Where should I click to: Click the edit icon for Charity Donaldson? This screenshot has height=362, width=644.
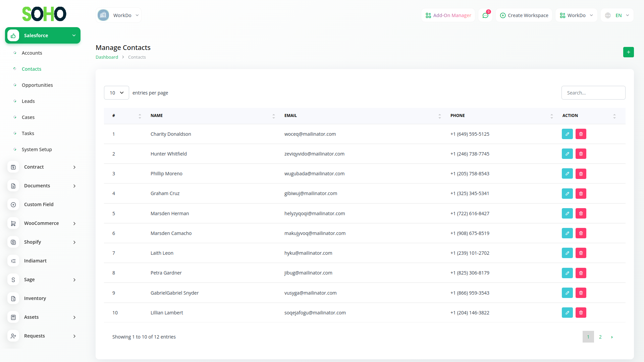point(567,134)
